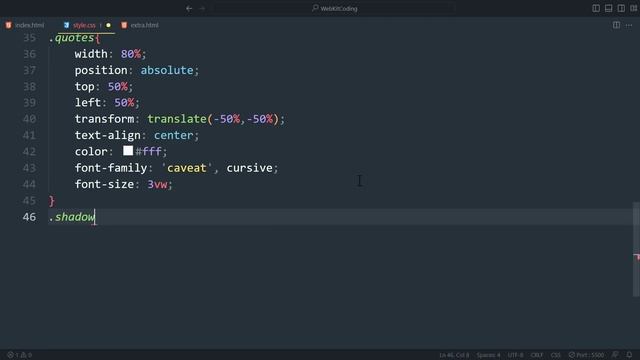
Task: Select the CSS language mode
Action: pos(556,355)
